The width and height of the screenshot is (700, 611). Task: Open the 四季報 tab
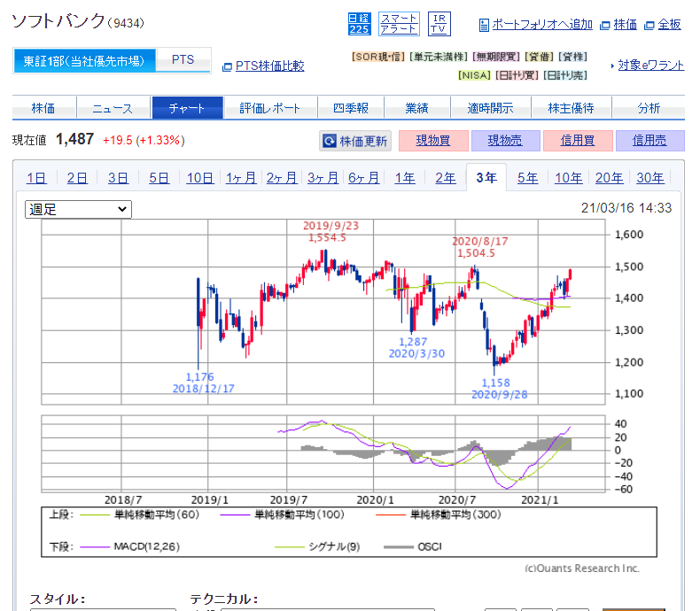click(x=351, y=108)
